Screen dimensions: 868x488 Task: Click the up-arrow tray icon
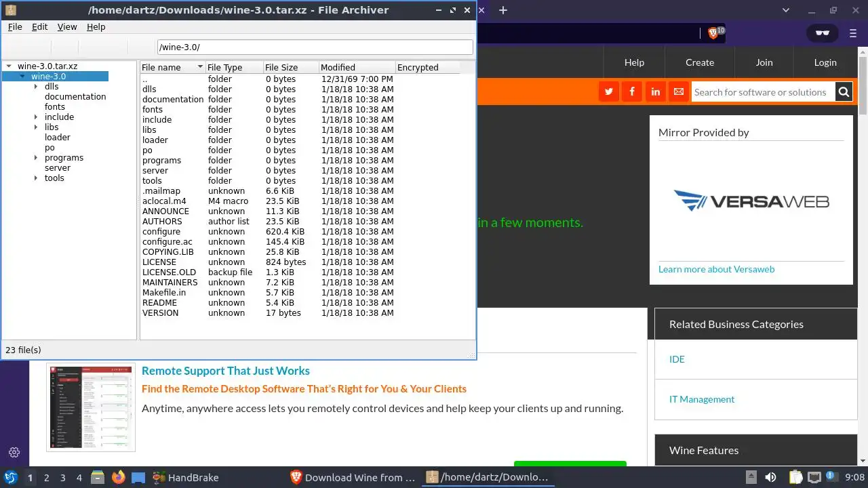point(751,477)
